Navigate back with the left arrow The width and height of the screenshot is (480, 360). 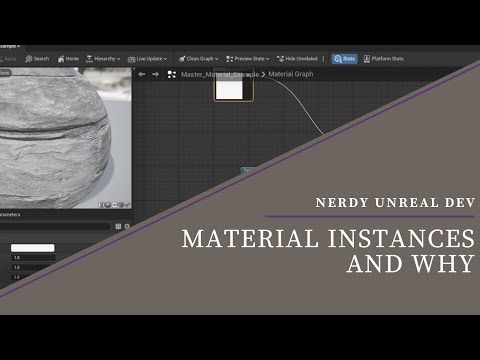coord(142,74)
